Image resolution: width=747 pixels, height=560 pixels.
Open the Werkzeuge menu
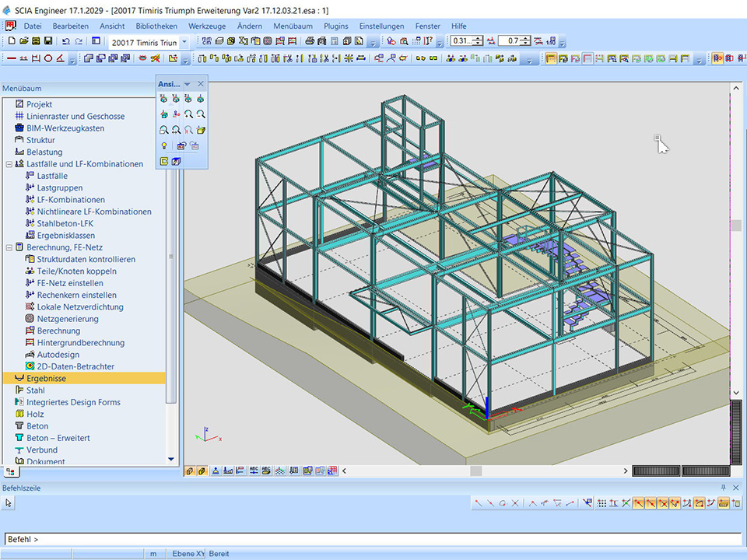click(x=206, y=26)
